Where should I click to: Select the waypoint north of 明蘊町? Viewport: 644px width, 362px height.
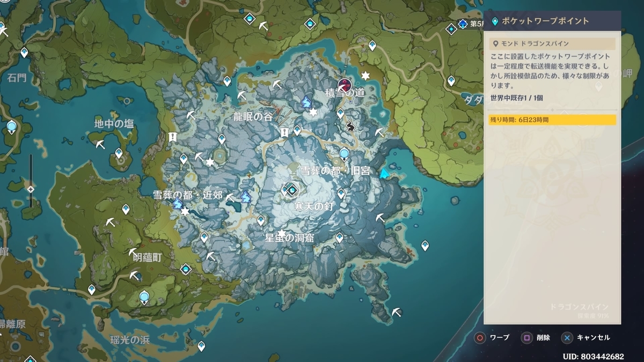[x=126, y=209]
